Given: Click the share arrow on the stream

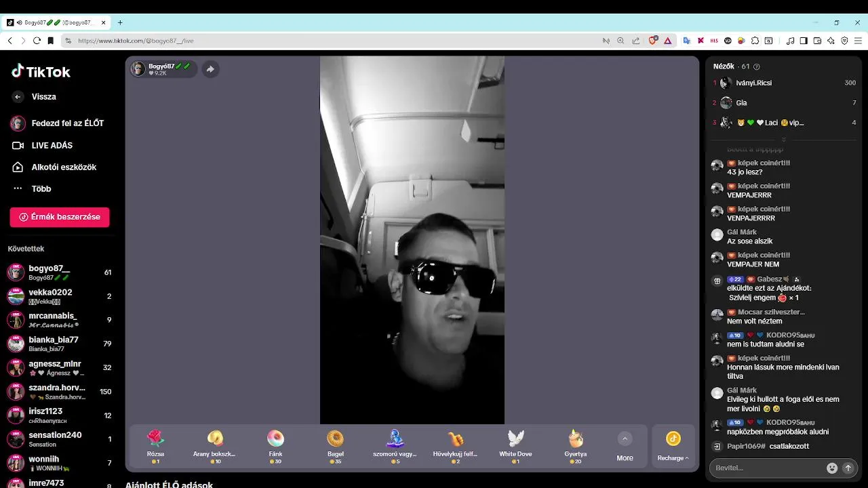Looking at the screenshot, I should click(210, 69).
